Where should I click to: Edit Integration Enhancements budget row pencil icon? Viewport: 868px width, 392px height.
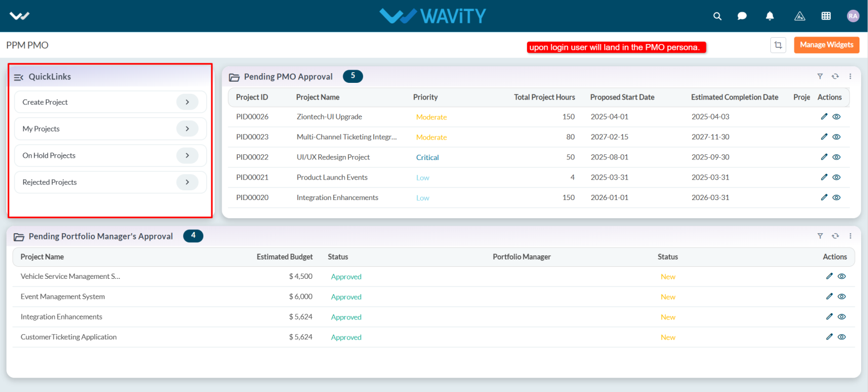pos(830,317)
